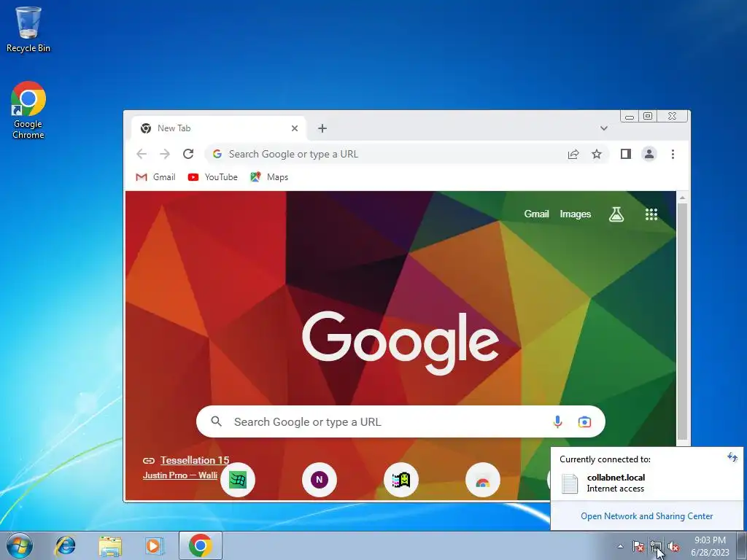Open the taskbar clock and date

click(710, 546)
